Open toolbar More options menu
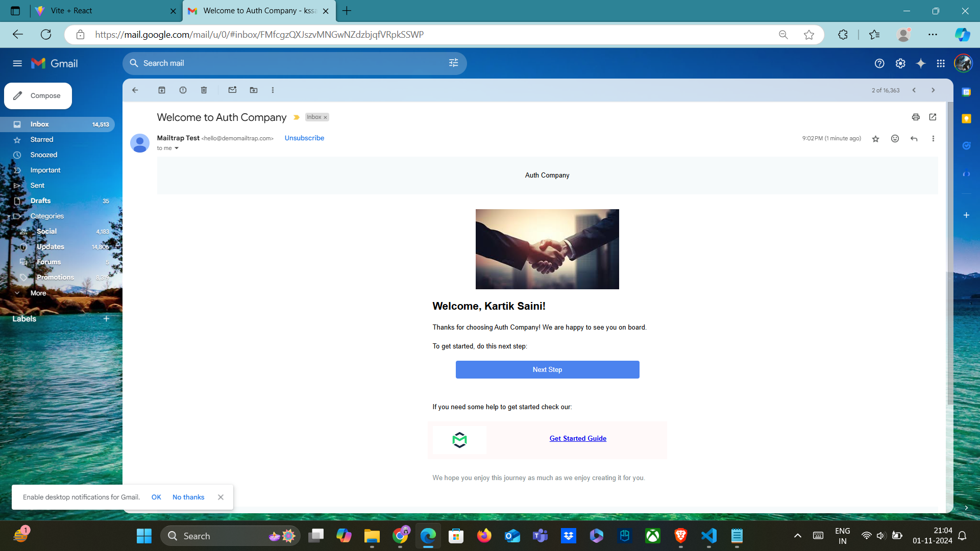 click(273, 90)
